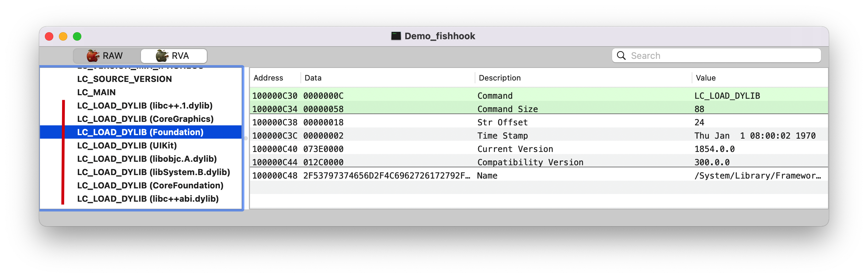Click the long hex data 2F53797374656D… cell
Viewport: 868px width, 278px height.
[x=387, y=176]
